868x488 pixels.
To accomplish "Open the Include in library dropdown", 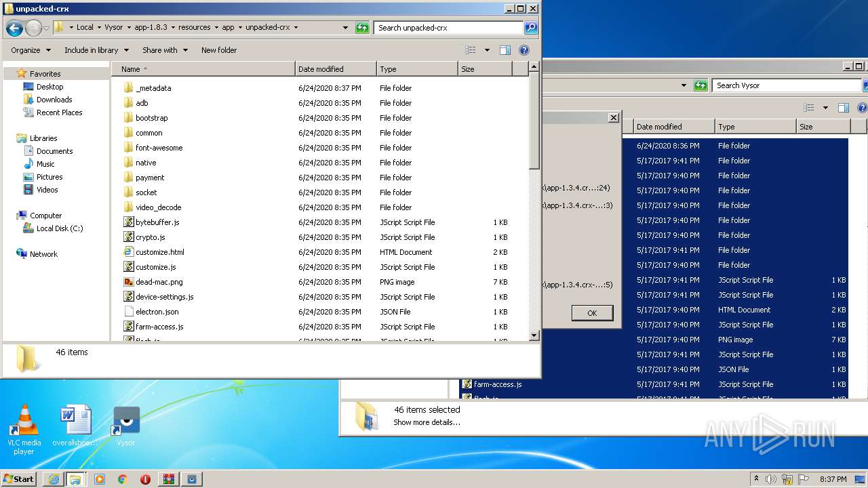I will [x=96, y=50].
